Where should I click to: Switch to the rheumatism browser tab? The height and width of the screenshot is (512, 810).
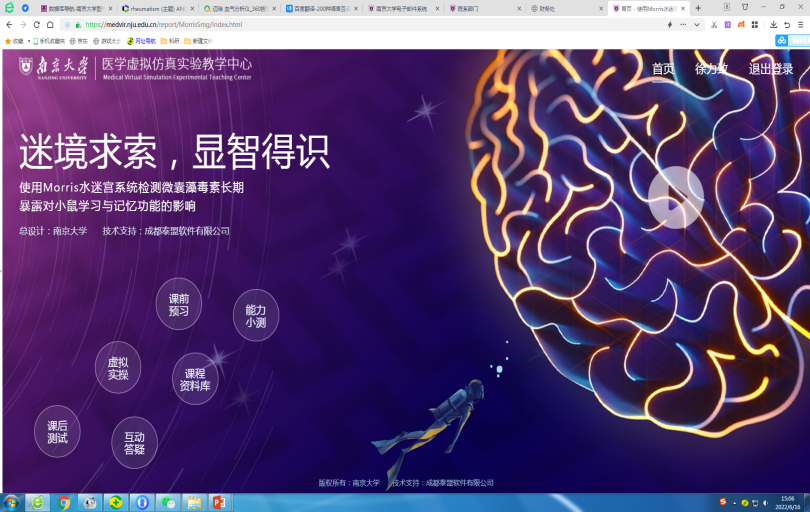pos(155,8)
